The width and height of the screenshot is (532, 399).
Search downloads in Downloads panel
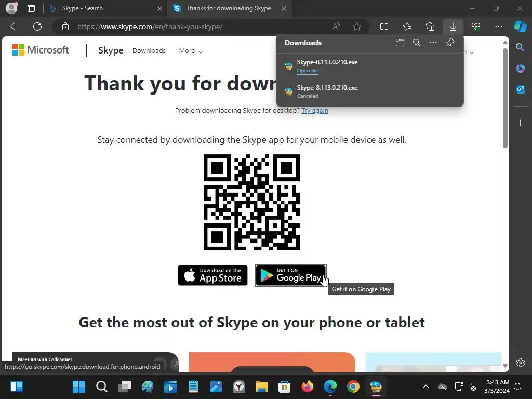coord(417,43)
